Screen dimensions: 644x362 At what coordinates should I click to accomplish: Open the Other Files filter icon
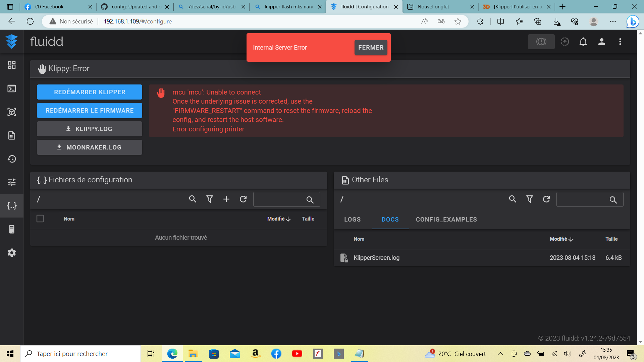click(530, 199)
